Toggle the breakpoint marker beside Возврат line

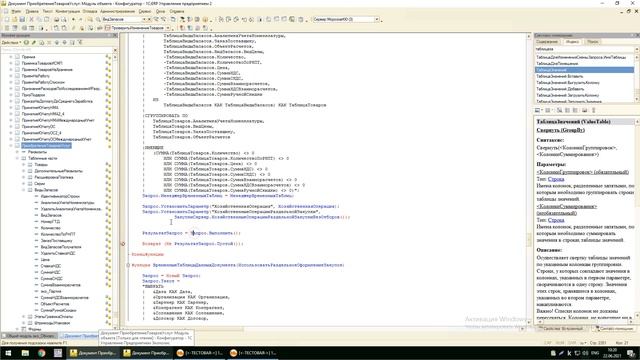(x=123, y=244)
